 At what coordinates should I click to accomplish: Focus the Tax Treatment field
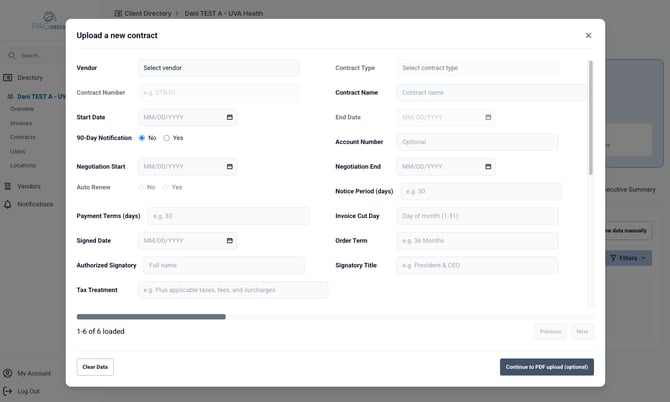pyautogui.click(x=233, y=290)
